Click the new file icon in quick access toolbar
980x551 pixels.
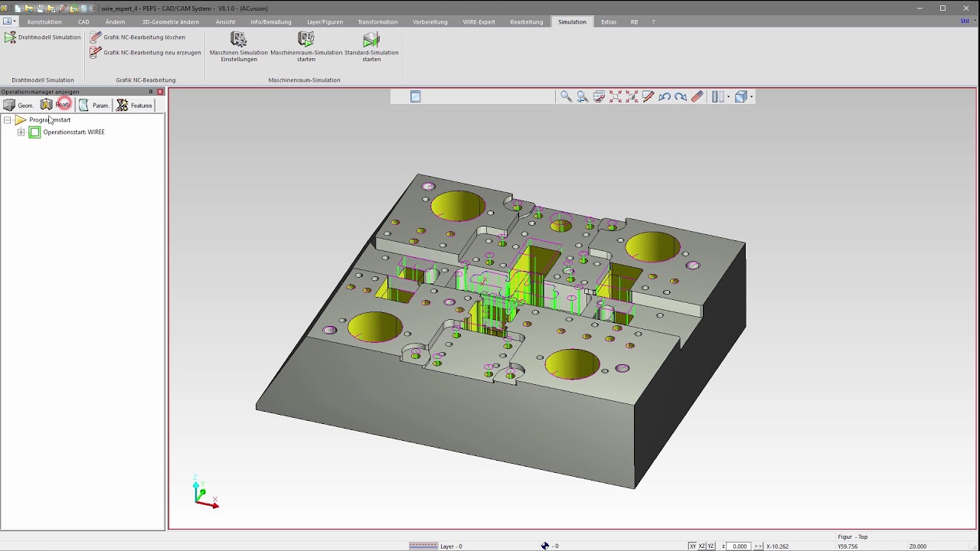(18, 8)
